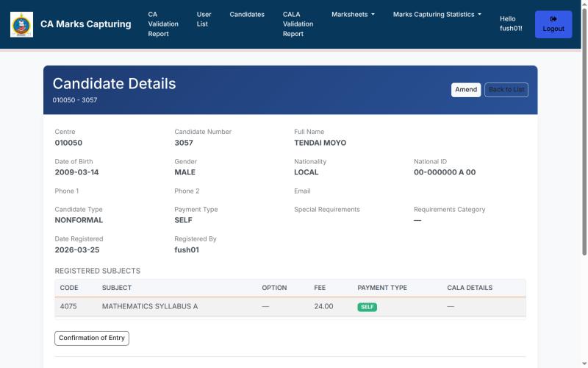Expand Marks Capturing Statistics dropdown

437,14
